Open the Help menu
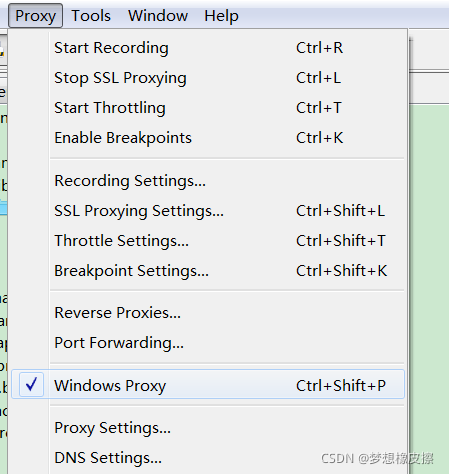This screenshot has width=449, height=474. (221, 16)
